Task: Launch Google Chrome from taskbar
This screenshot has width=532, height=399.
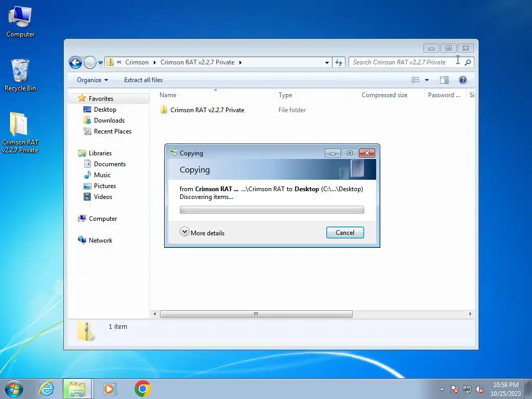Action: tap(142, 389)
